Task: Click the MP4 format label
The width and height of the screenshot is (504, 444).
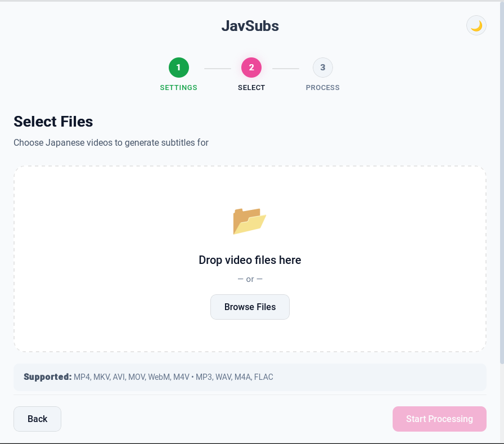Action: (x=82, y=377)
